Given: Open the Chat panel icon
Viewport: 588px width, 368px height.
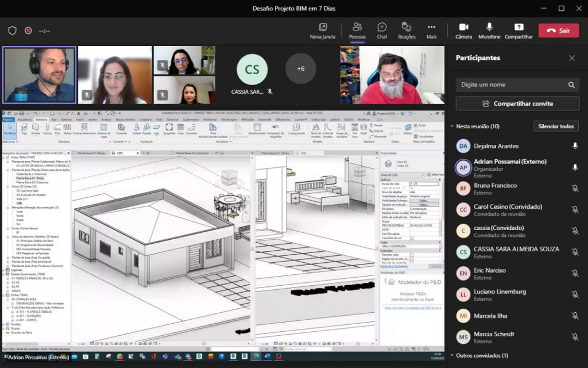Looking at the screenshot, I should (x=382, y=30).
